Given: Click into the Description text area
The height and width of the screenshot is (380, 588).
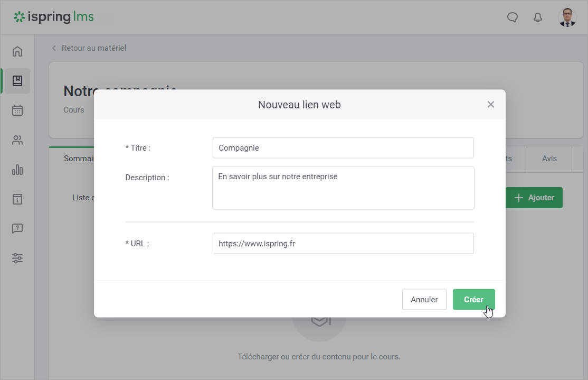Looking at the screenshot, I should [343, 188].
